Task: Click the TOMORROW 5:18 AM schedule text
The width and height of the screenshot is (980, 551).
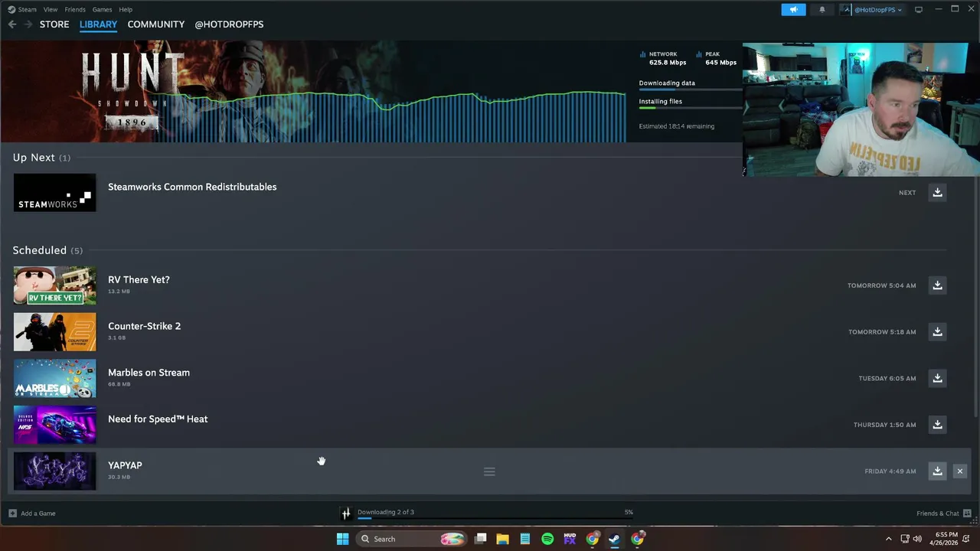Action: tap(882, 332)
